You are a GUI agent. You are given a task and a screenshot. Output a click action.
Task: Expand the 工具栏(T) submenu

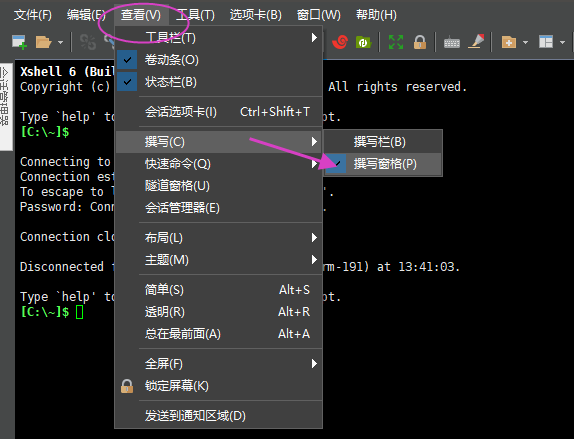(x=219, y=38)
